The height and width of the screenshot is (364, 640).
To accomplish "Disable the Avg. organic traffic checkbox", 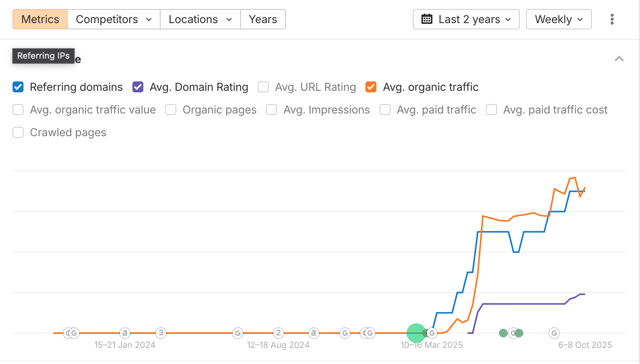I will tap(371, 87).
